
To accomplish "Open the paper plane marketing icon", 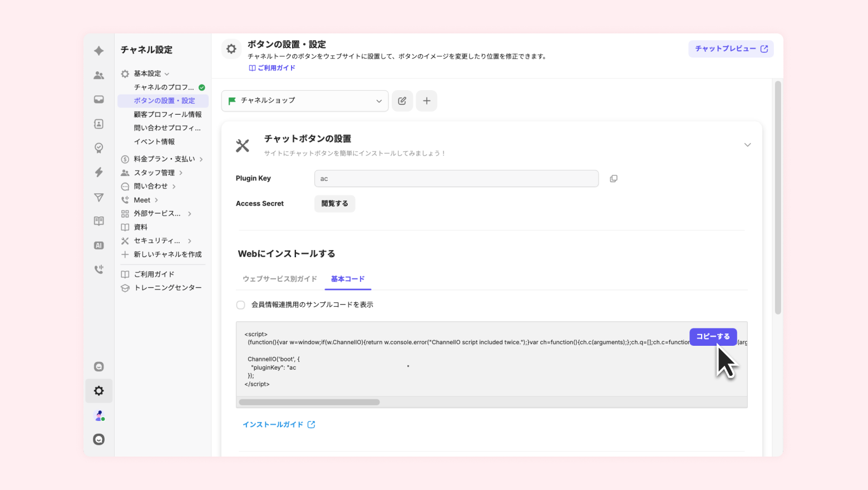I will click(99, 197).
